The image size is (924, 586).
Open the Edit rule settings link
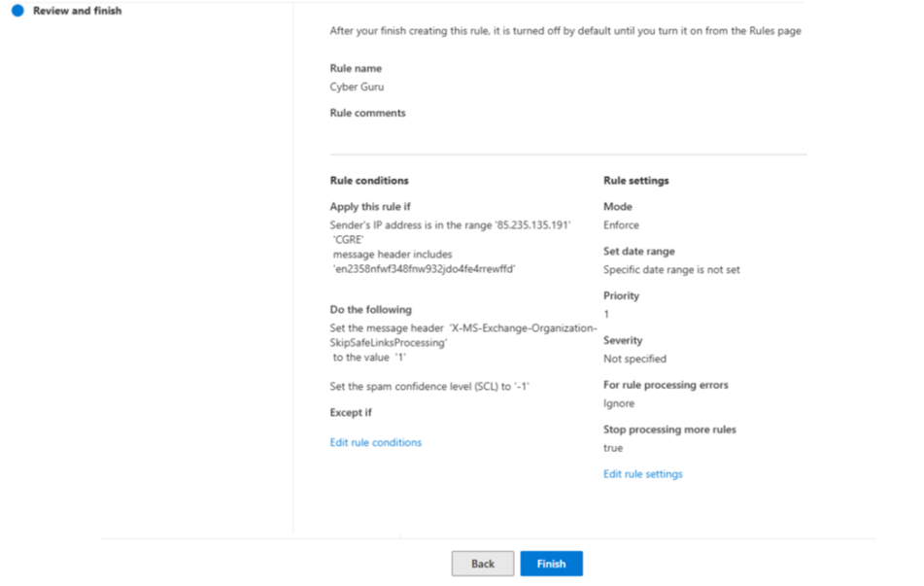642,474
